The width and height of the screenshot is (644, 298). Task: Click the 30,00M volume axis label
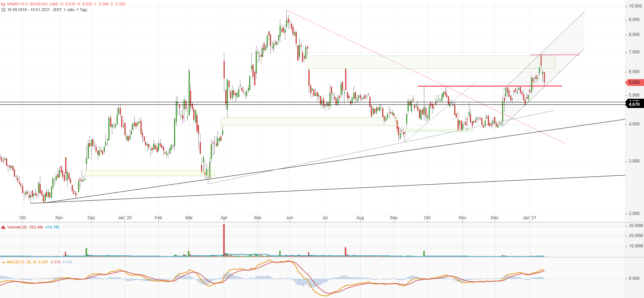tap(635, 226)
